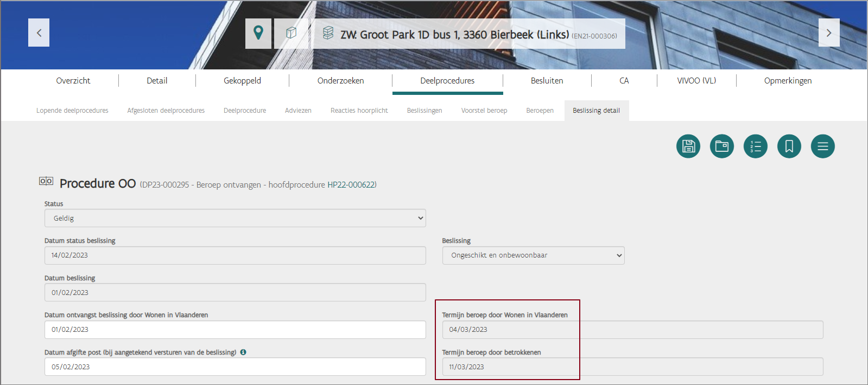Select the Adviezen sub-tab
The image size is (868, 385).
point(298,111)
